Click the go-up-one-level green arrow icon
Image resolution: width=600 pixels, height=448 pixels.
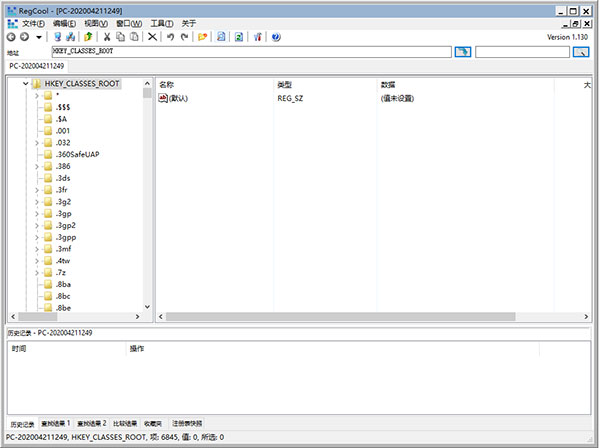click(88, 37)
